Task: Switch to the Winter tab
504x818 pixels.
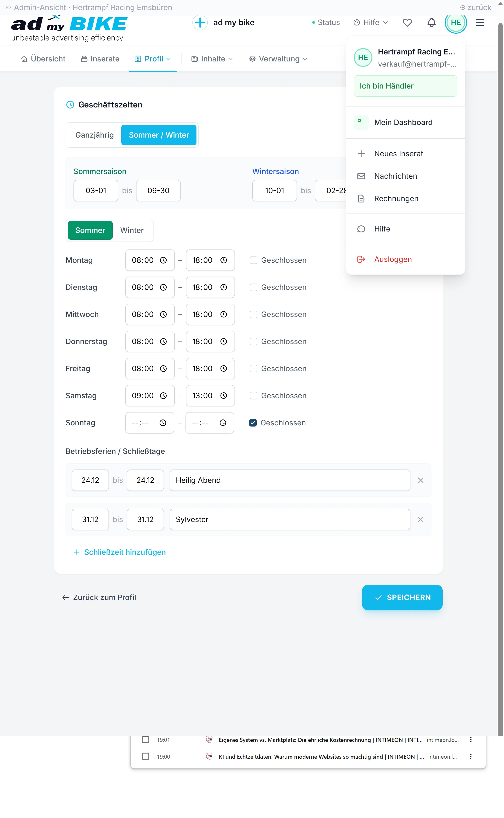Action: [x=132, y=230]
